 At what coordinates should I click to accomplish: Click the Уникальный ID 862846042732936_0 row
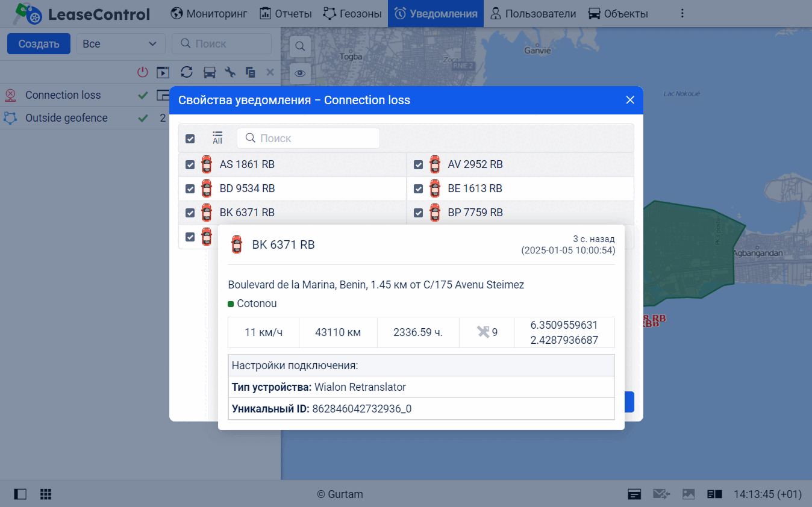(421, 409)
